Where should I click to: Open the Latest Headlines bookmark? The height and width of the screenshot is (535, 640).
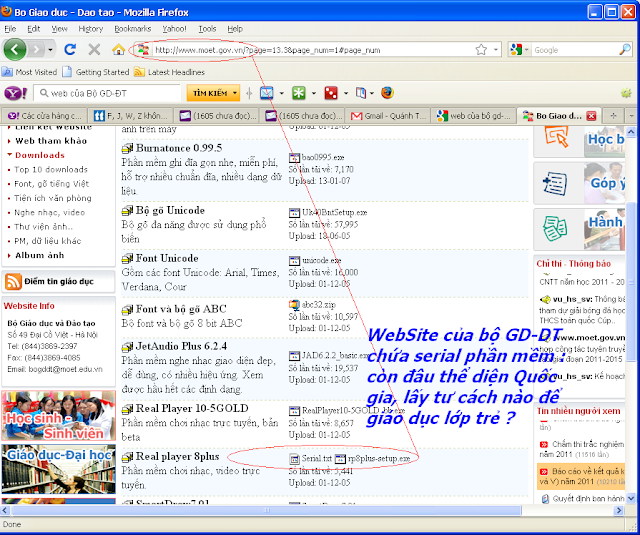(170, 72)
